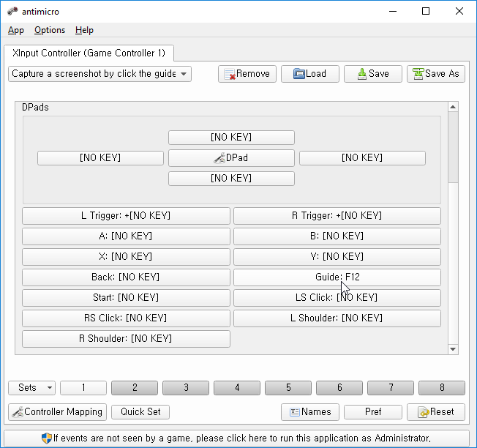Image resolution: width=477 pixels, height=448 pixels.
Task: Click the scrollbar up arrow
Action: (x=453, y=107)
